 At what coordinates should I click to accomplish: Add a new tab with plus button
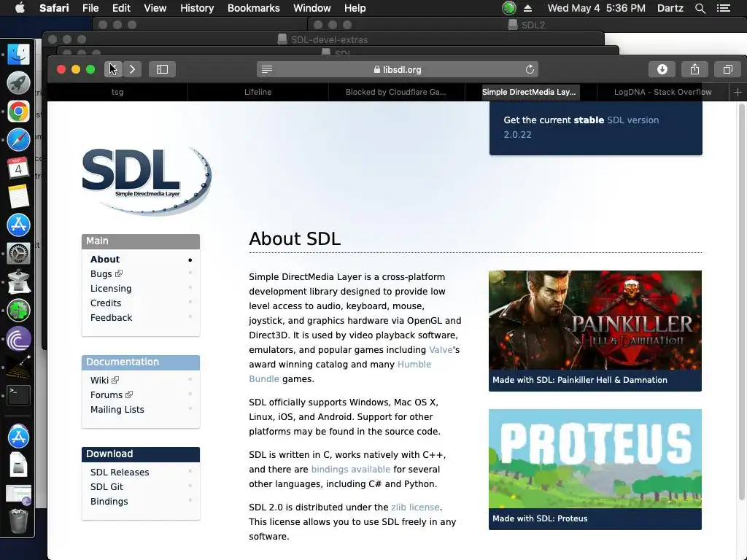point(738,93)
